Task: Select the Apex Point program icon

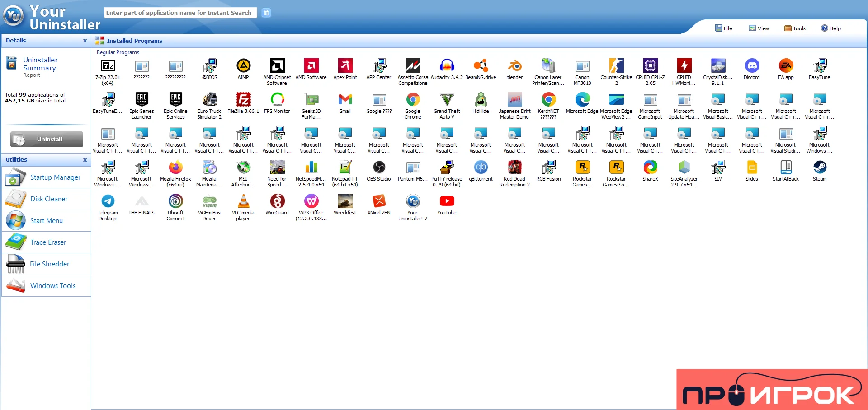Action: click(345, 66)
